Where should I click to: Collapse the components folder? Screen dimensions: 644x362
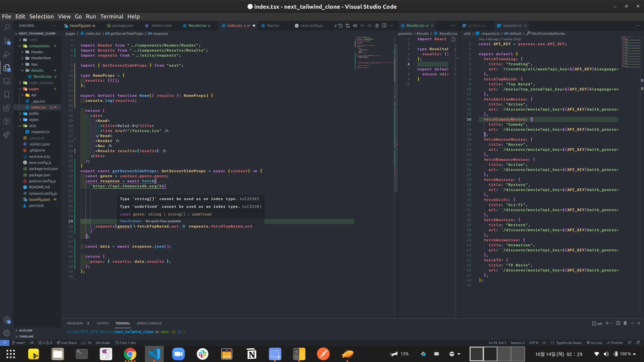[x=39, y=46]
